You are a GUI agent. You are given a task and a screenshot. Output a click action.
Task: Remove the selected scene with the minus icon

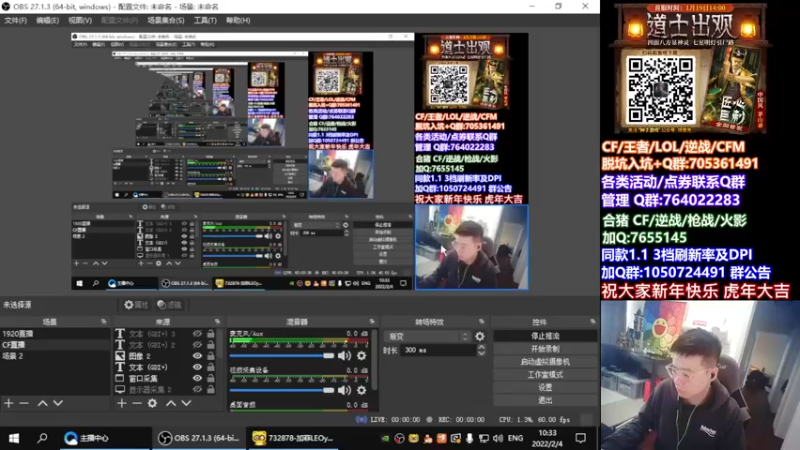coord(24,403)
